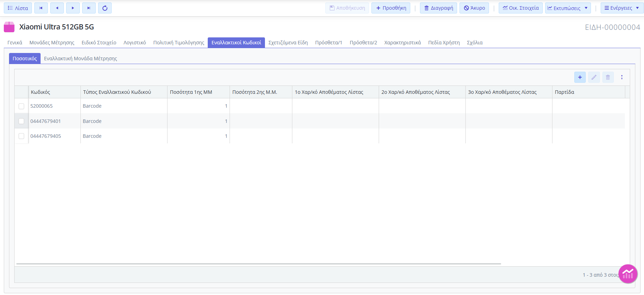
Task: Check the row for code 04447679405
Action: [x=22, y=136]
